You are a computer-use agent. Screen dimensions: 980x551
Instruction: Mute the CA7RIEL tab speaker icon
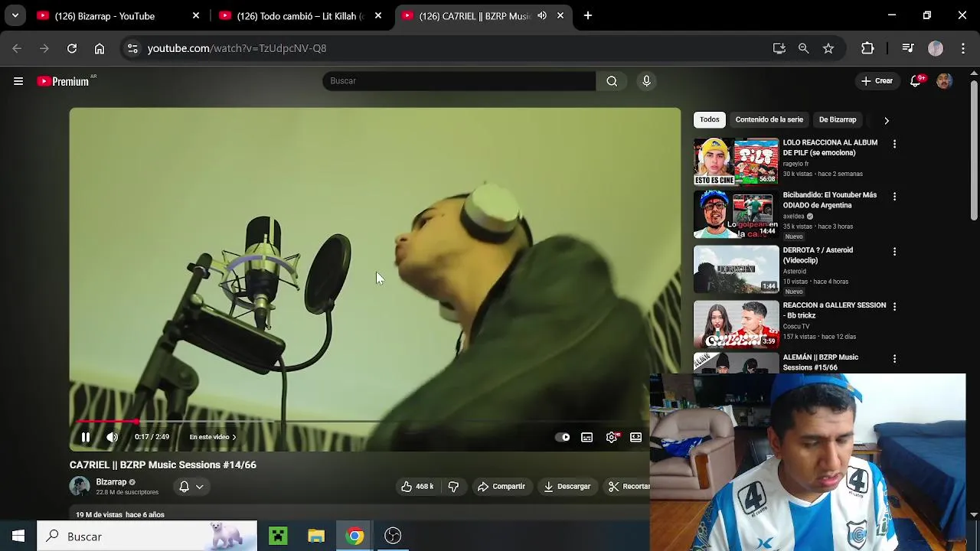pyautogui.click(x=542, y=15)
